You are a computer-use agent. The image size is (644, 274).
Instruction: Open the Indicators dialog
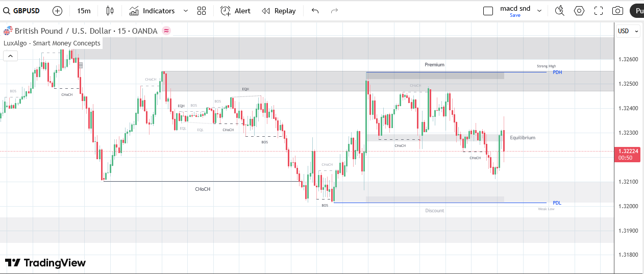coord(152,11)
